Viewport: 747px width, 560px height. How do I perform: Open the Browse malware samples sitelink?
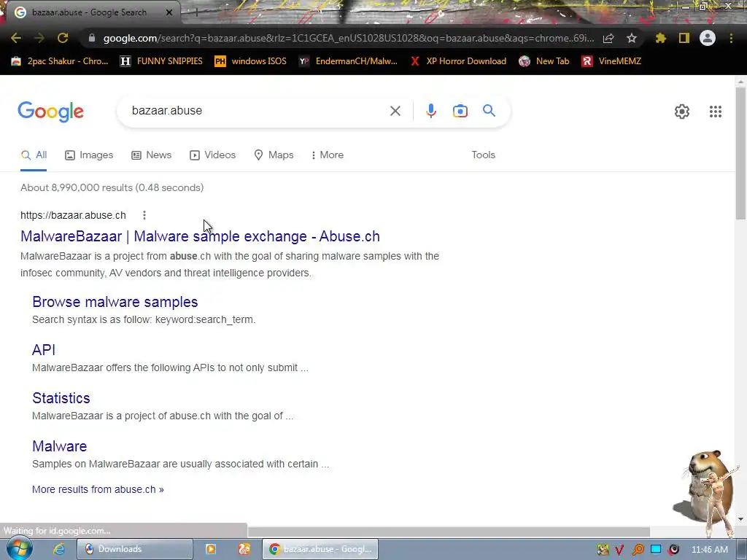click(115, 302)
